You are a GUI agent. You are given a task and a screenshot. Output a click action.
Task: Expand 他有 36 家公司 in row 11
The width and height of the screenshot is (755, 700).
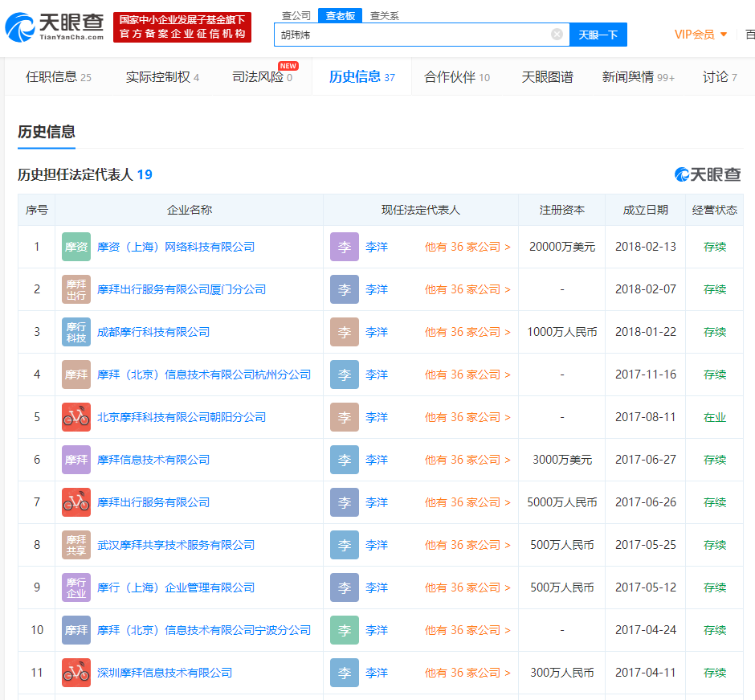467,673
